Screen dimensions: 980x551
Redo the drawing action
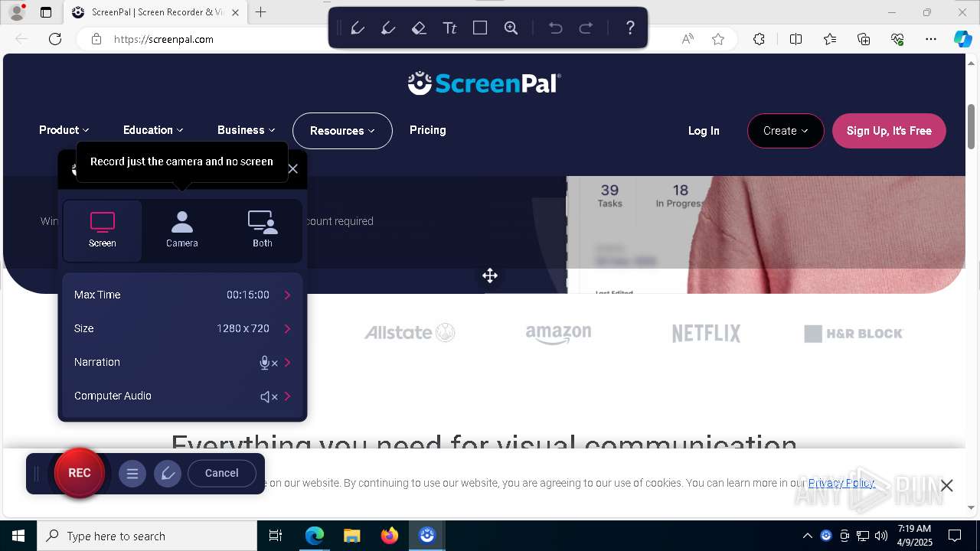point(586,28)
